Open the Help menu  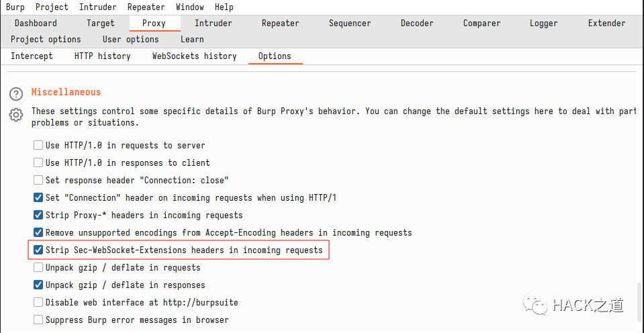pyautogui.click(x=224, y=7)
